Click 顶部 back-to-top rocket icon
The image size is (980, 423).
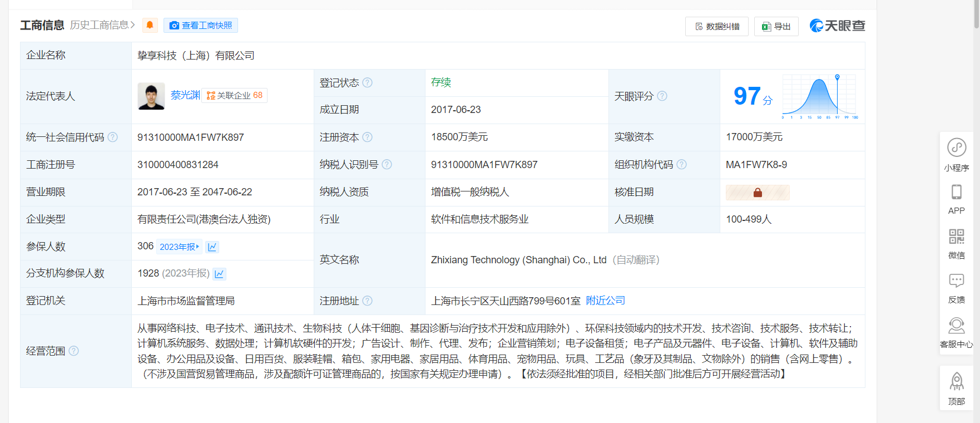[957, 388]
